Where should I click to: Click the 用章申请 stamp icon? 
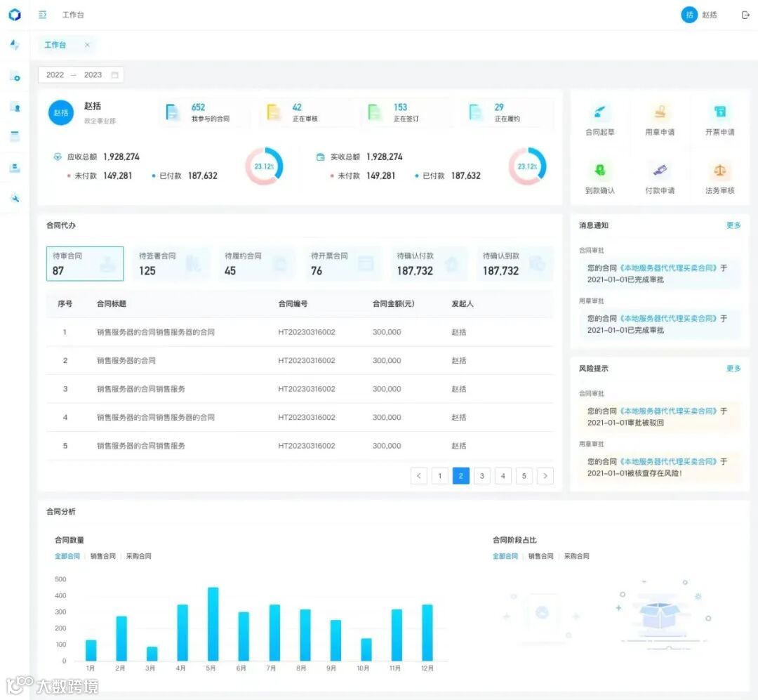660,112
